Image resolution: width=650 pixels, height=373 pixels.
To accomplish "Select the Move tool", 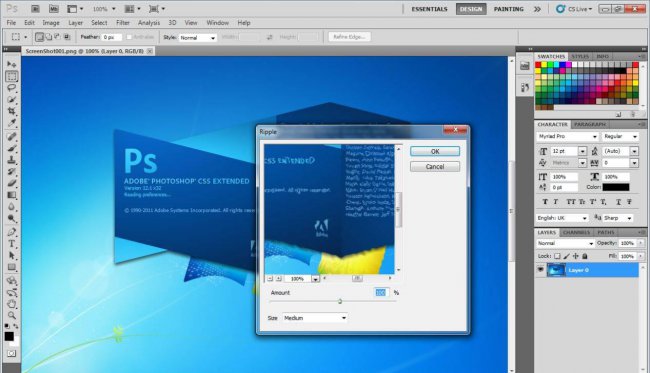I will tap(12, 64).
